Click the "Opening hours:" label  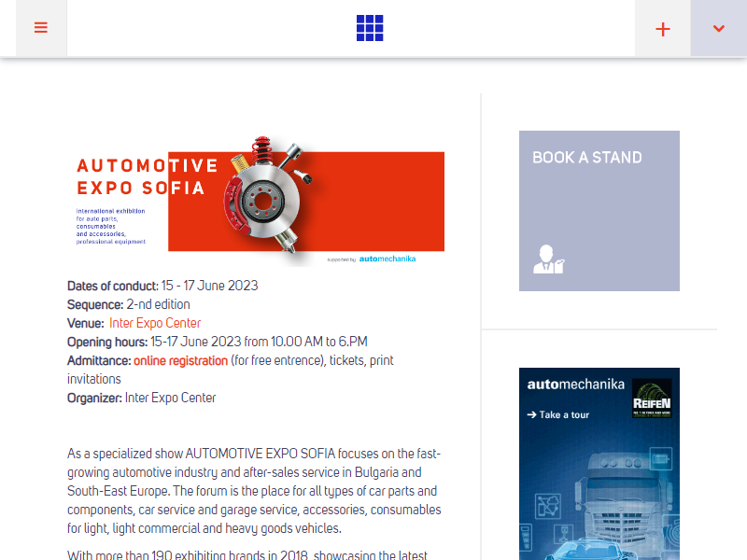(107, 342)
